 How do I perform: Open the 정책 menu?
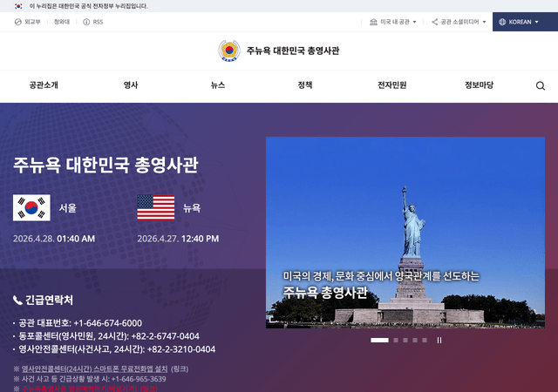point(305,85)
